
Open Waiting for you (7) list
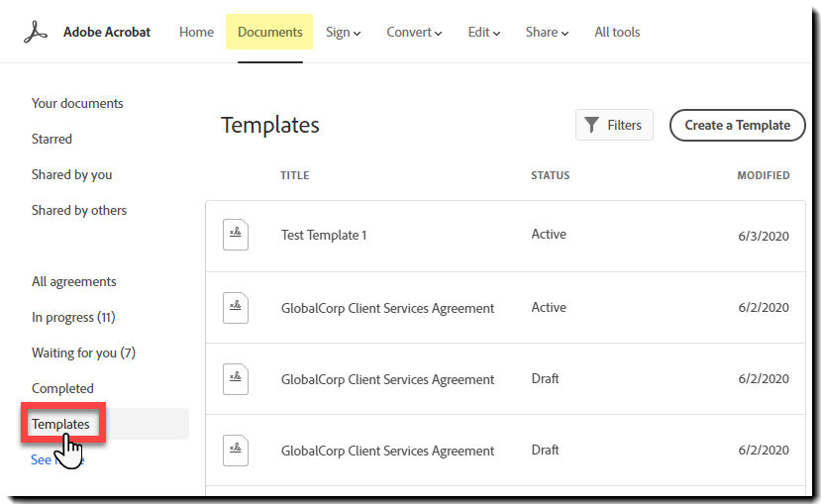tap(83, 353)
